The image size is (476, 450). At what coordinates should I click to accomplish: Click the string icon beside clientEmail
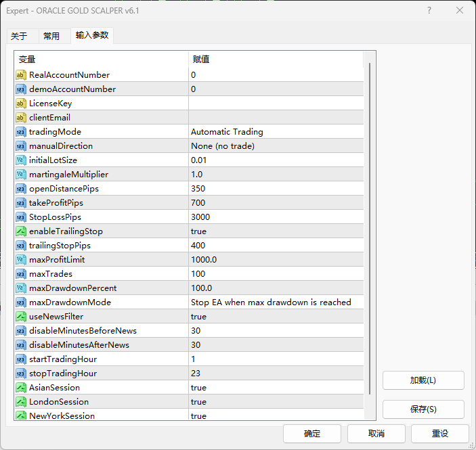tap(20, 118)
